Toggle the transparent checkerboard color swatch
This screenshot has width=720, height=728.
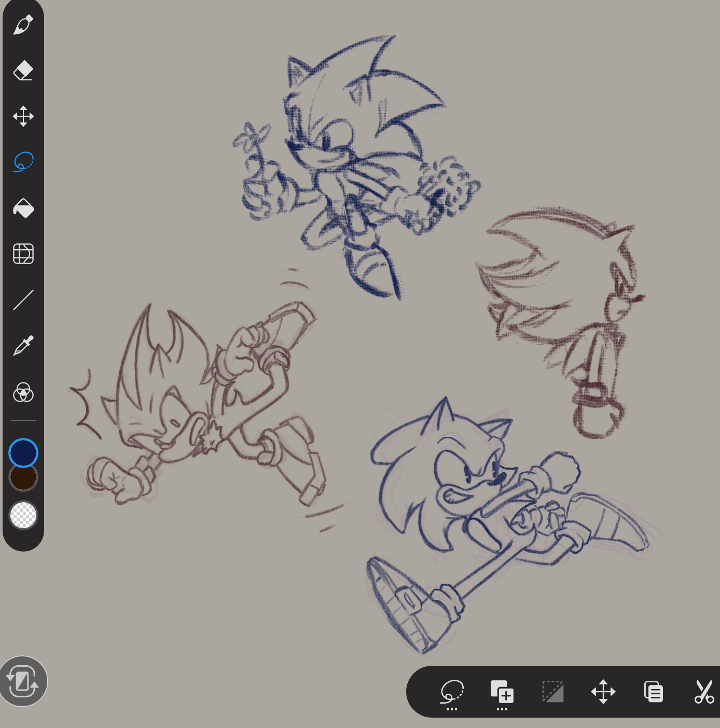pyautogui.click(x=23, y=515)
